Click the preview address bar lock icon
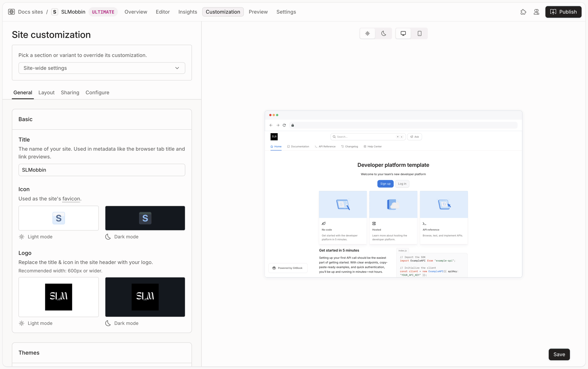The height and width of the screenshot is (369, 588). [x=292, y=125]
